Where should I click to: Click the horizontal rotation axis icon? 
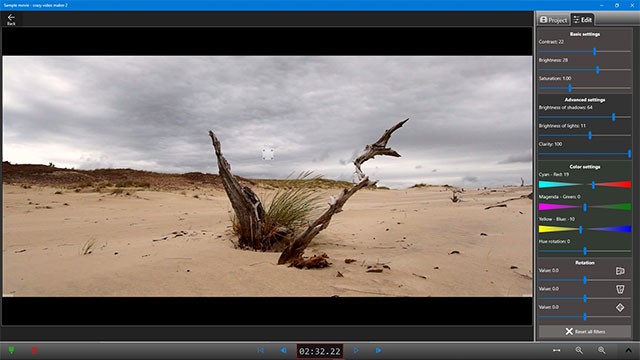click(620, 271)
